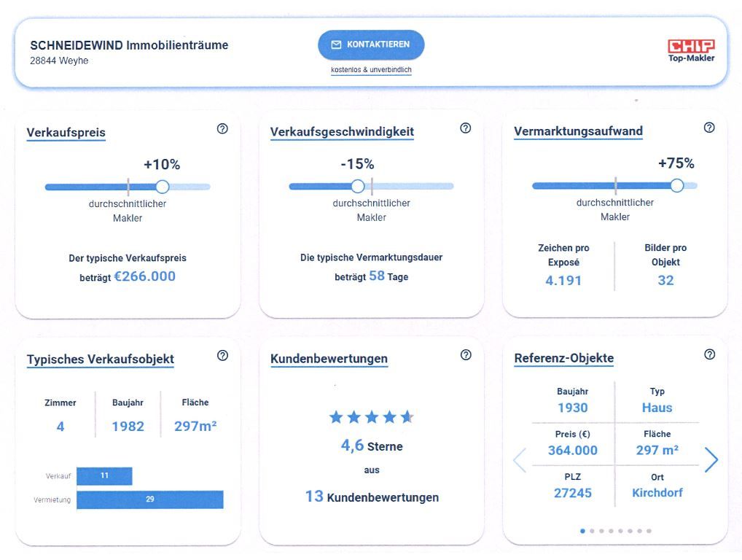Click the right chevron to show next Referenz-Objekt
The width and height of the screenshot is (742, 560).
(x=711, y=460)
